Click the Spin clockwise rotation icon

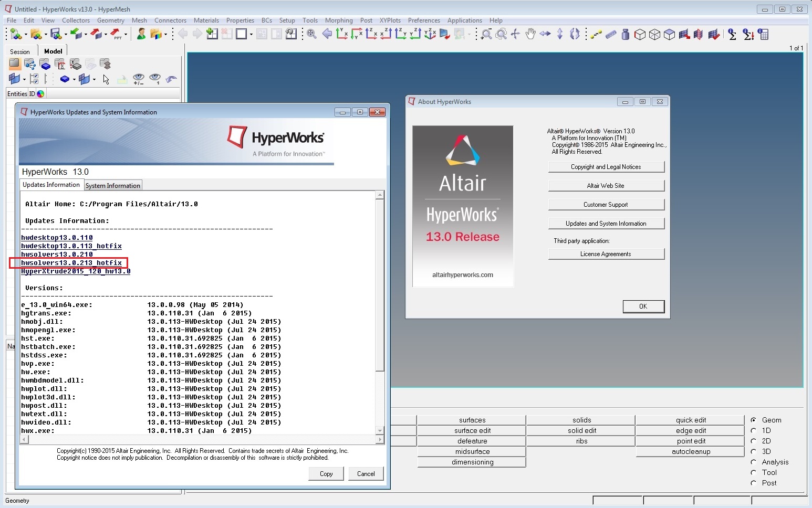575,34
